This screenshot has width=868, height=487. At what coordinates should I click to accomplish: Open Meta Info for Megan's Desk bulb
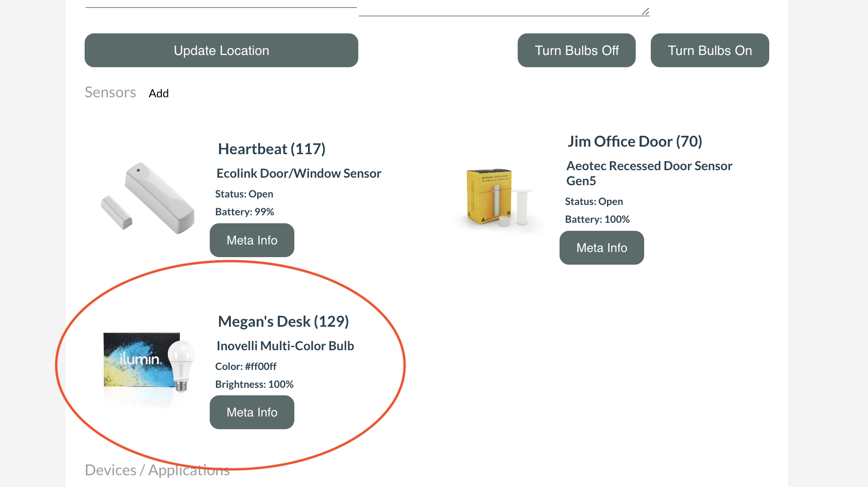[x=252, y=412]
